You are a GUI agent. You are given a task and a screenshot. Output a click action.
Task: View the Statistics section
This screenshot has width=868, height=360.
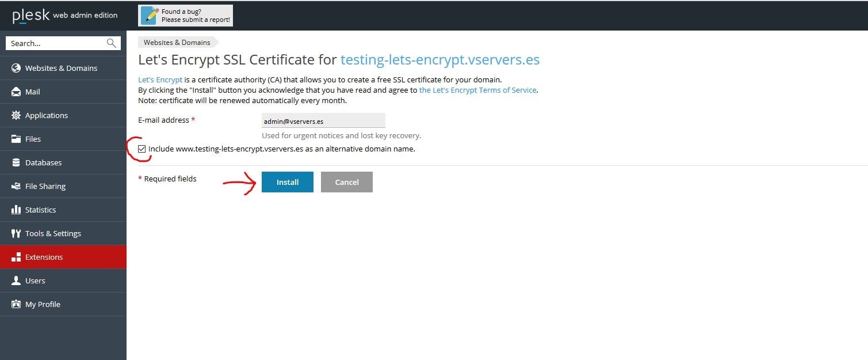pyautogui.click(x=63, y=210)
